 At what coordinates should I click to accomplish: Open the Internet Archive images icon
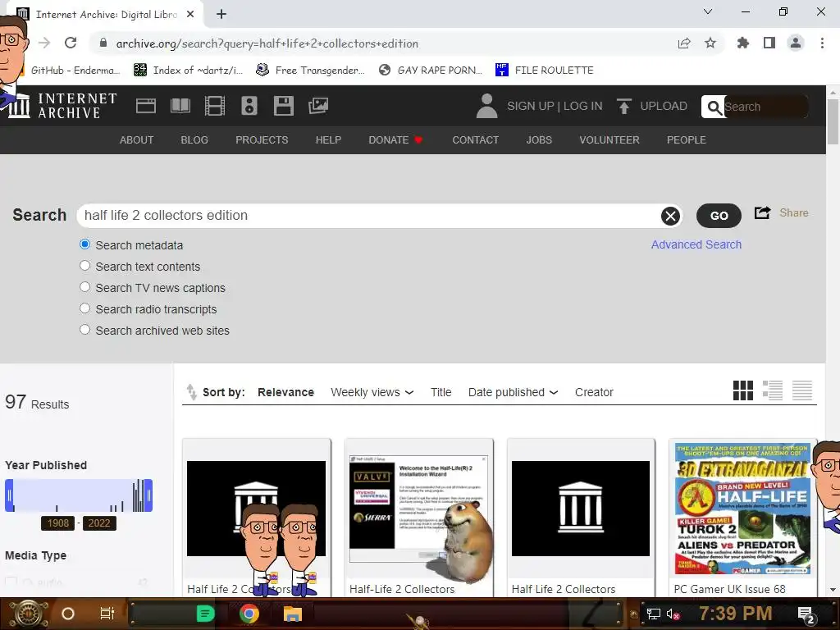pos(318,106)
